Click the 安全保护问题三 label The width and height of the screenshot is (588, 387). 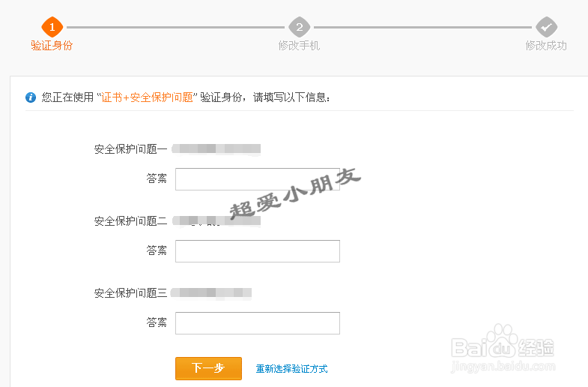coord(130,293)
